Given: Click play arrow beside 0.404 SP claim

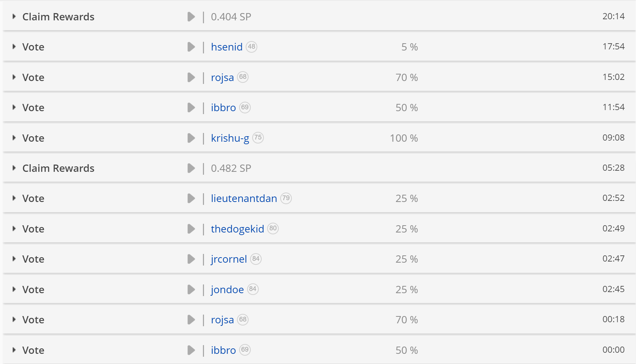Looking at the screenshot, I should 191,17.
